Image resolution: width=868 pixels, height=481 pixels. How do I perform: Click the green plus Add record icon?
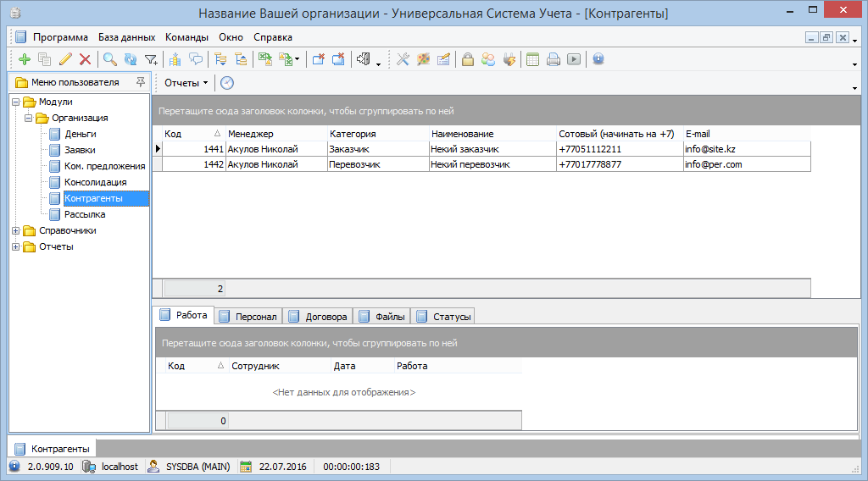(24, 59)
